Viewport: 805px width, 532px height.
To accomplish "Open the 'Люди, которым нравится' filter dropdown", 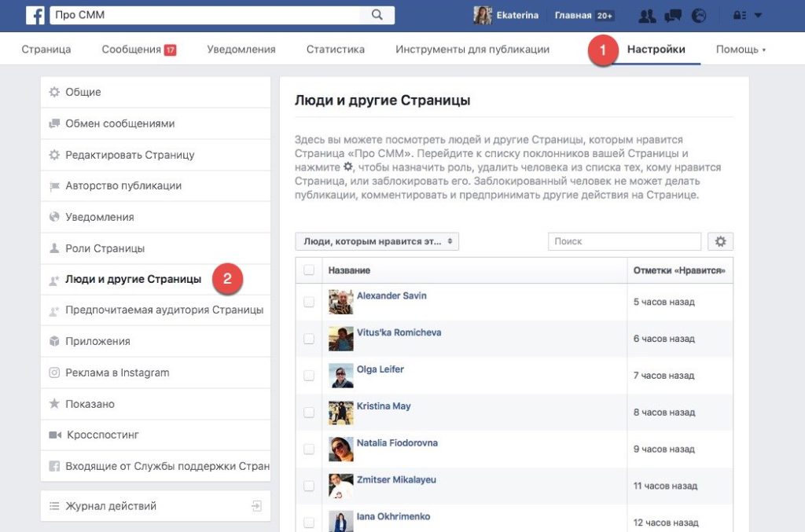I will [x=377, y=241].
